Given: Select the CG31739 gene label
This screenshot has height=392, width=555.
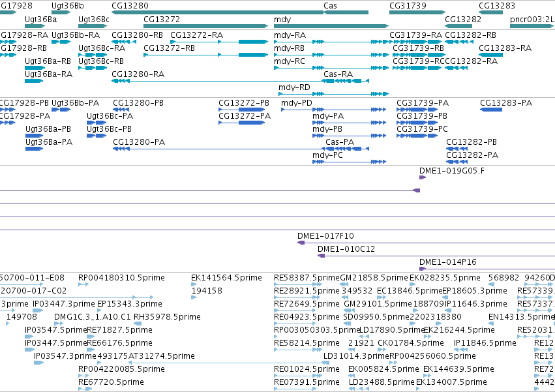Looking at the screenshot, I should [408, 6].
